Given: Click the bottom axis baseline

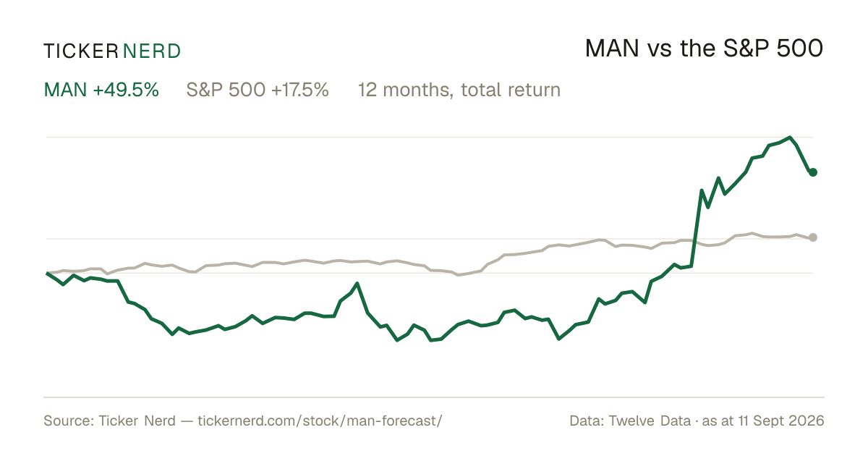Looking at the screenshot, I should click(x=434, y=397).
